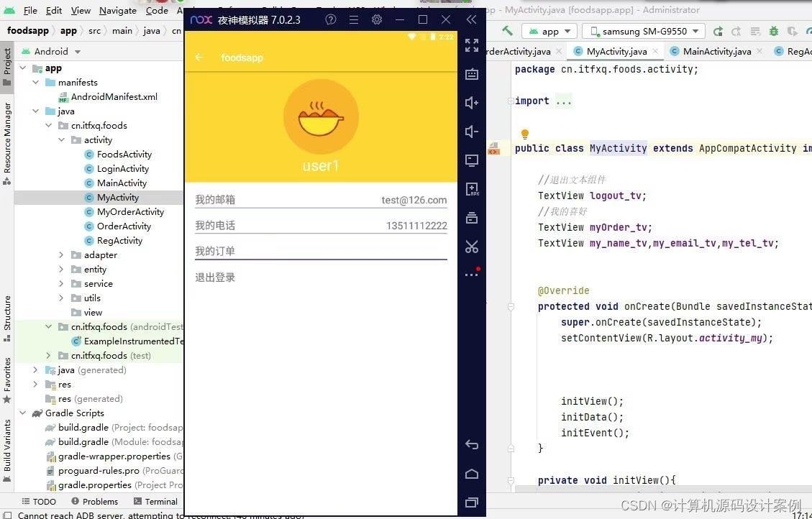Click related XML file gutter icon
This screenshot has height=519, width=812.
[x=493, y=149]
